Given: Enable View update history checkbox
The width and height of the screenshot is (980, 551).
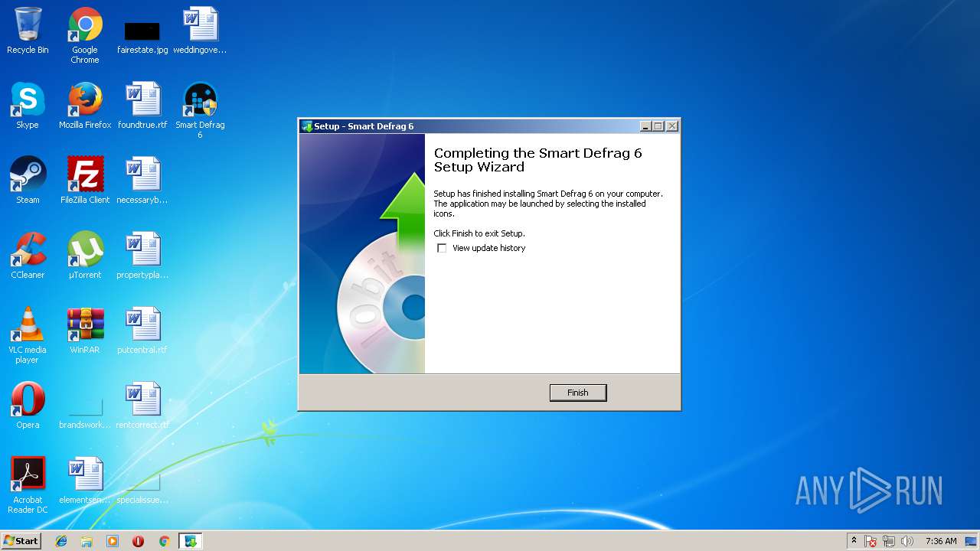Looking at the screenshot, I should tap(442, 248).
